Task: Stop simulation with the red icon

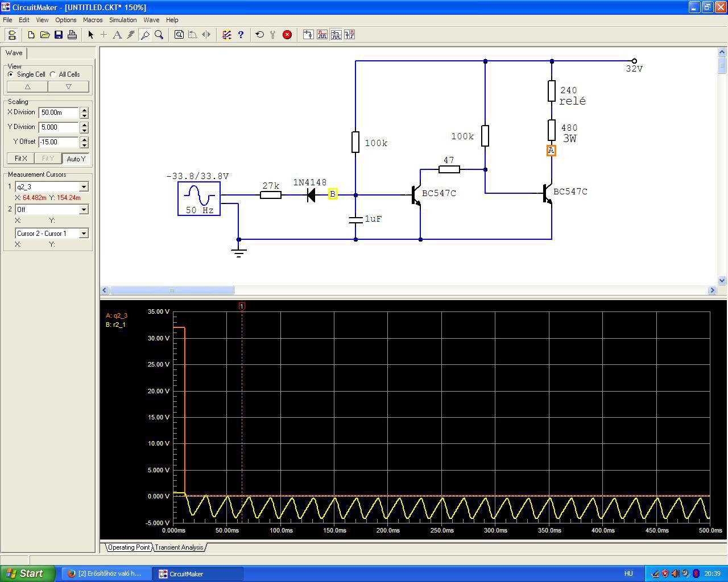Action: [x=287, y=35]
